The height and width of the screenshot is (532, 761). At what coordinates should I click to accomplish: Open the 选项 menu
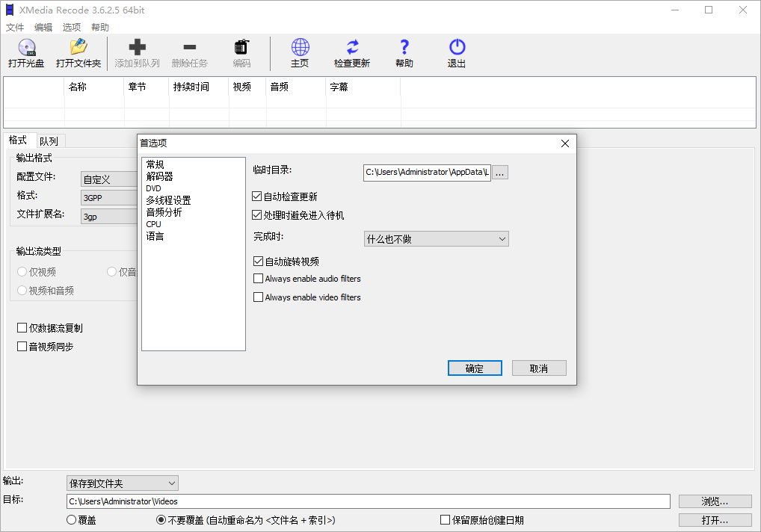pos(71,26)
